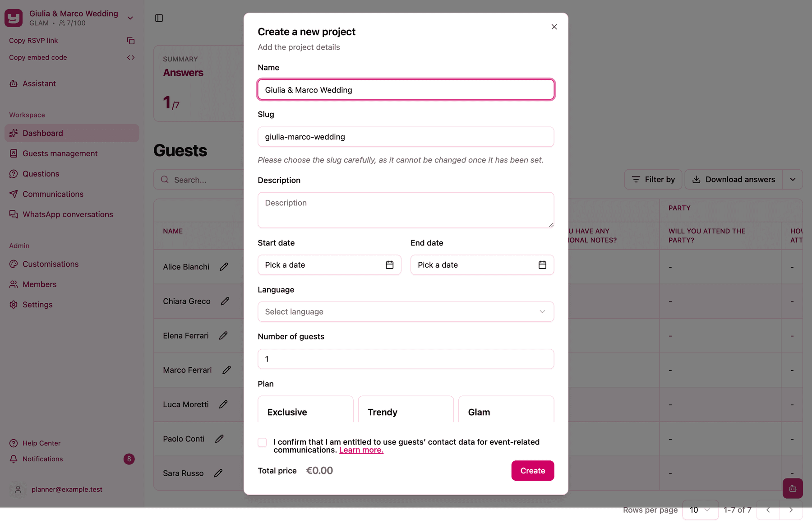
Task: Open the End date calendar icon
Action: point(542,265)
